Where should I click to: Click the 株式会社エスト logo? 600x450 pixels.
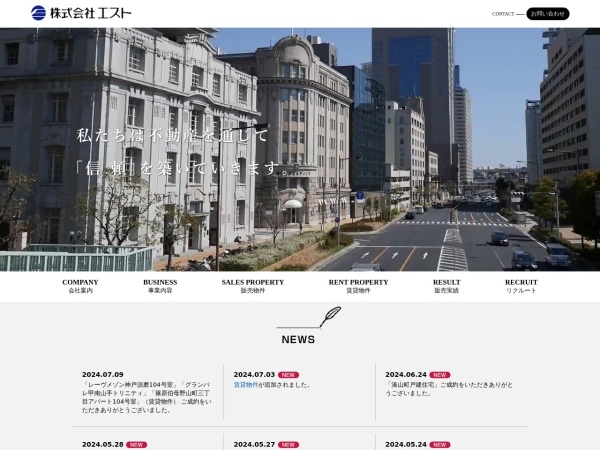[x=81, y=13]
